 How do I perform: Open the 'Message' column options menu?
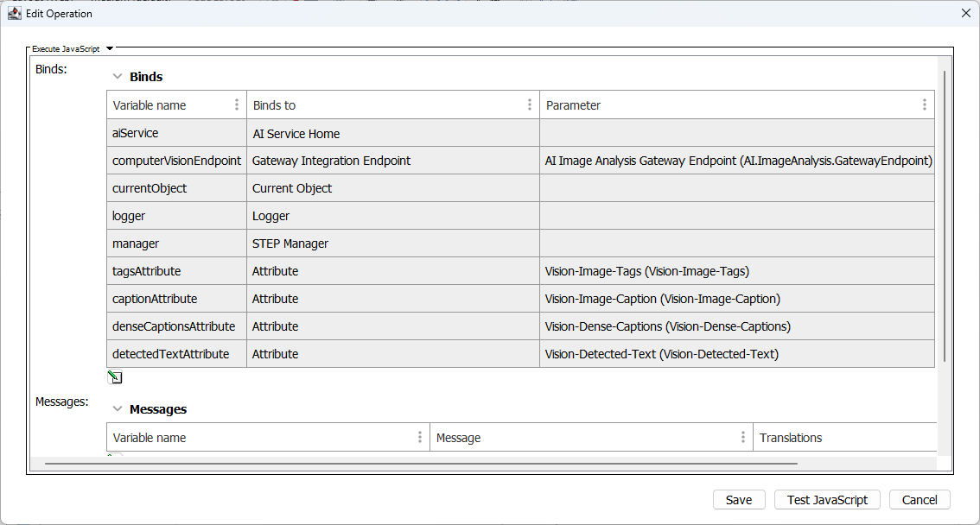[x=743, y=438]
